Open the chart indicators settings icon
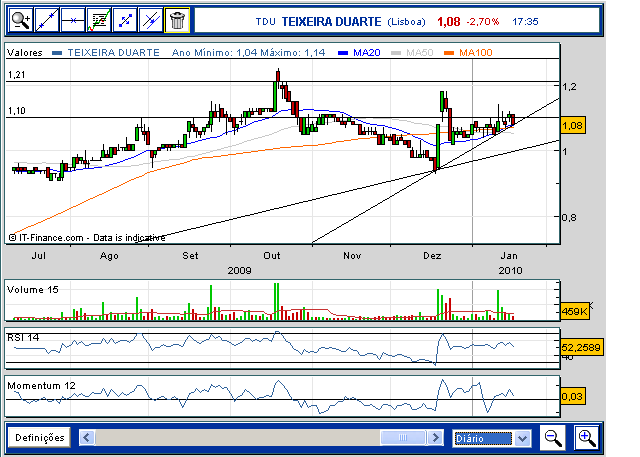The width and height of the screenshot is (640, 457). point(99,20)
